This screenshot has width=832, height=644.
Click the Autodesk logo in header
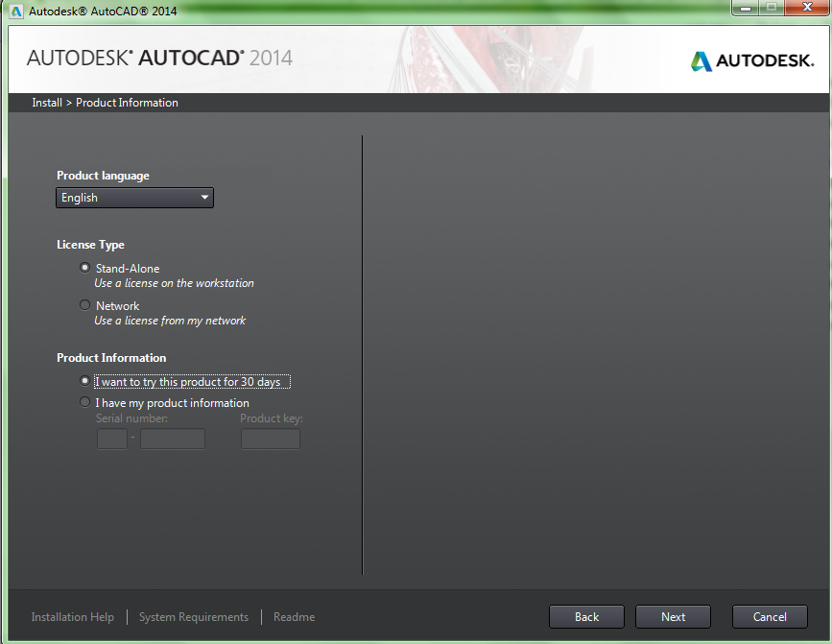(x=752, y=61)
